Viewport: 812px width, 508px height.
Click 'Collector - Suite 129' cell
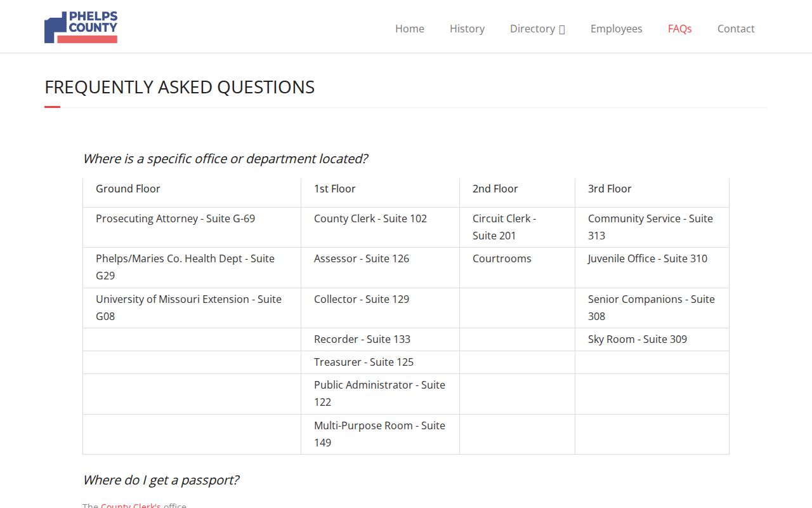(380, 308)
